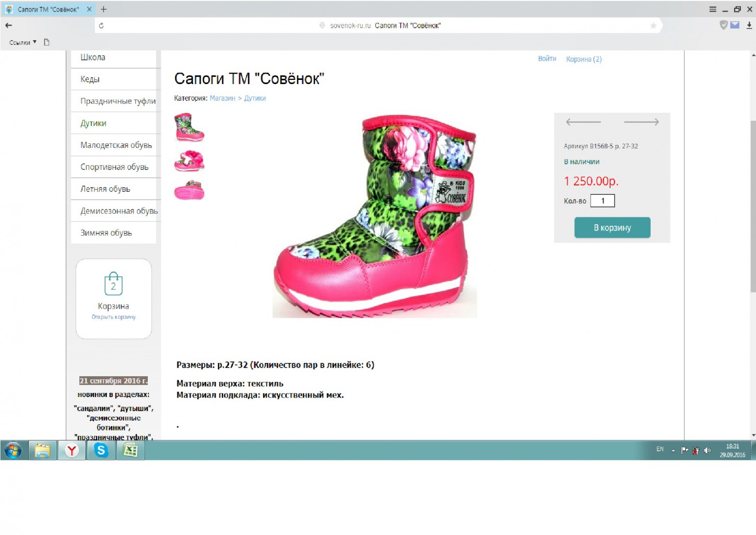
Task: Go to next product with right arrow
Action: point(641,122)
